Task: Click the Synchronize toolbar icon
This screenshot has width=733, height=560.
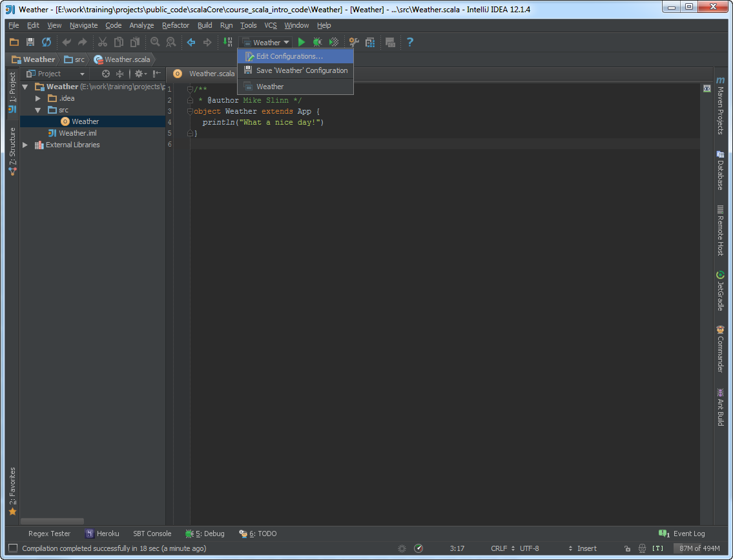Action: pyautogui.click(x=46, y=42)
